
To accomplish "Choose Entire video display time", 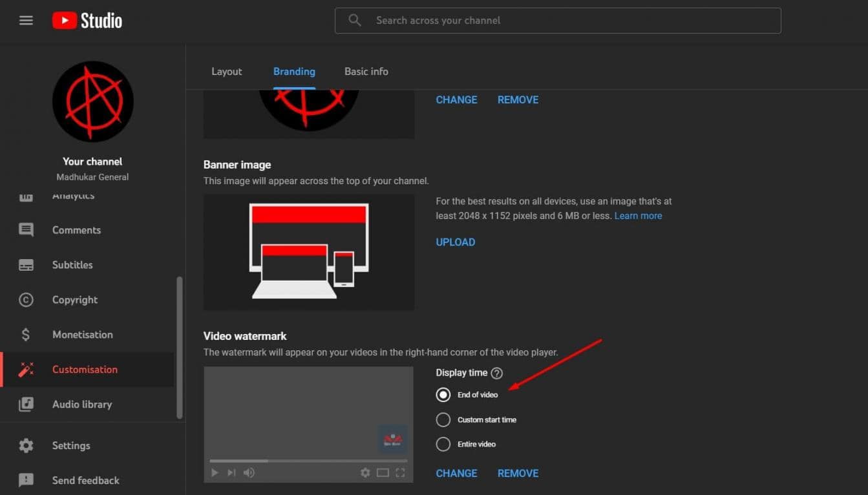I will [x=443, y=445].
